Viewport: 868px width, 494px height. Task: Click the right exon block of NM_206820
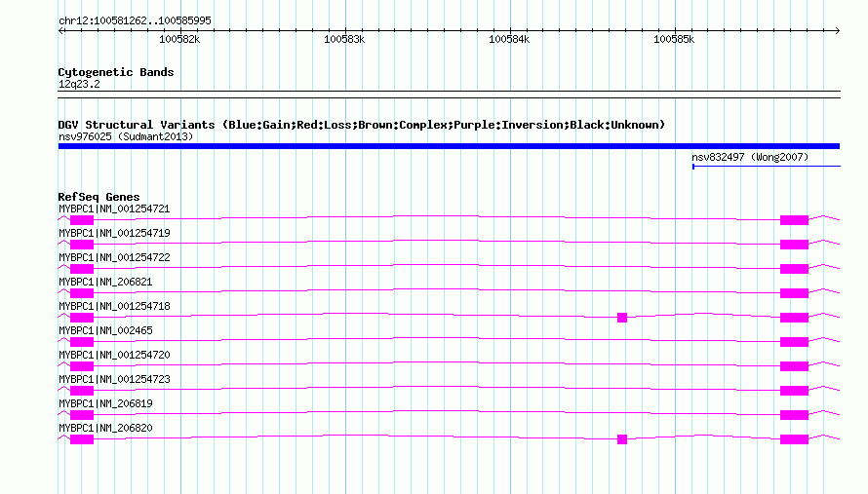[x=795, y=439]
